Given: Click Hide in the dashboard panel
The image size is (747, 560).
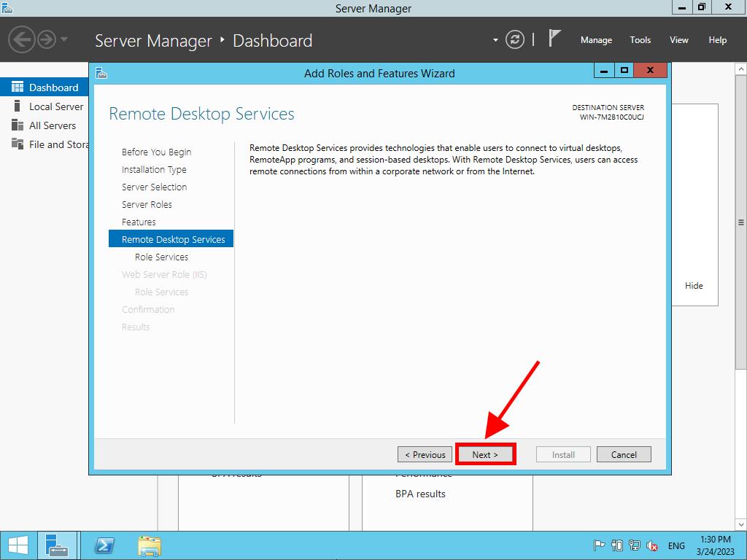Looking at the screenshot, I should pyautogui.click(x=694, y=286).
